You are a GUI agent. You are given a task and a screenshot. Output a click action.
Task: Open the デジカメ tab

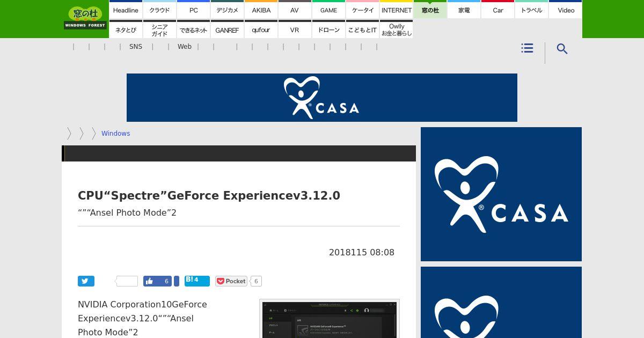point(227,10)
